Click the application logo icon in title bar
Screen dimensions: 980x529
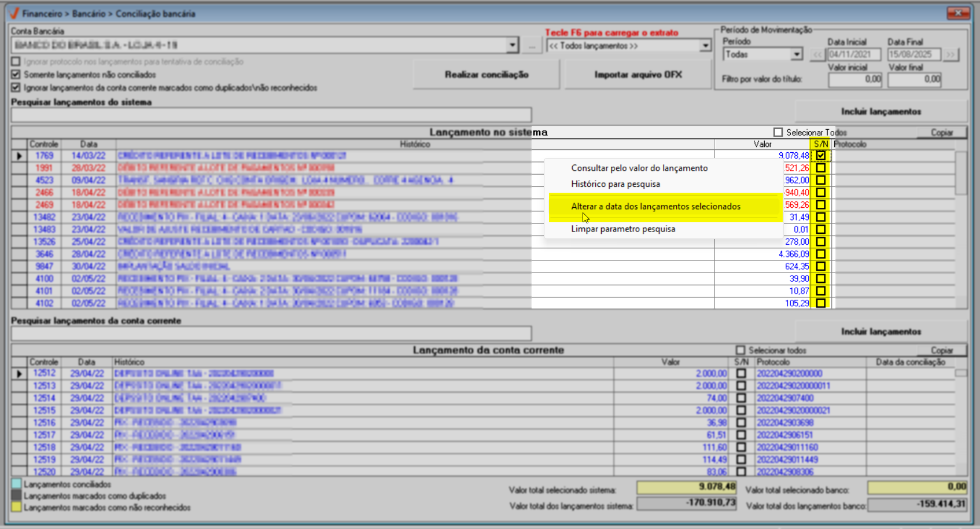coord(14,13)
